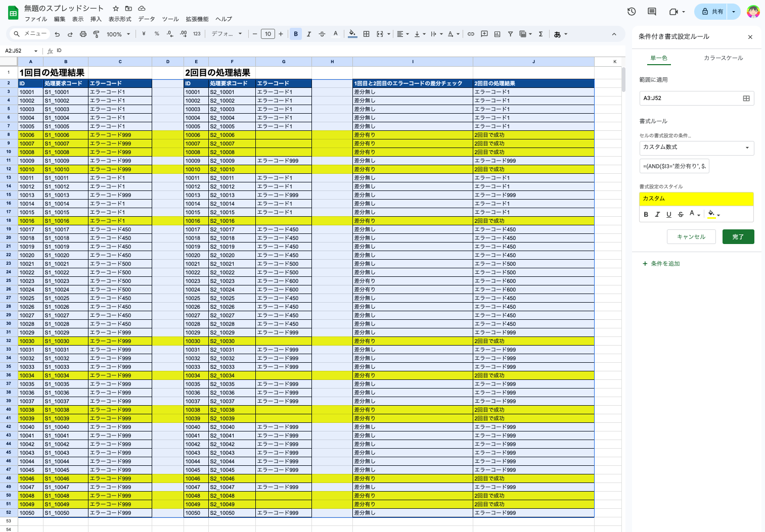This screenshot has height=532, width=765.
Task: Apply yen currency format from the toolbar
Action: (x=144, y=34)
